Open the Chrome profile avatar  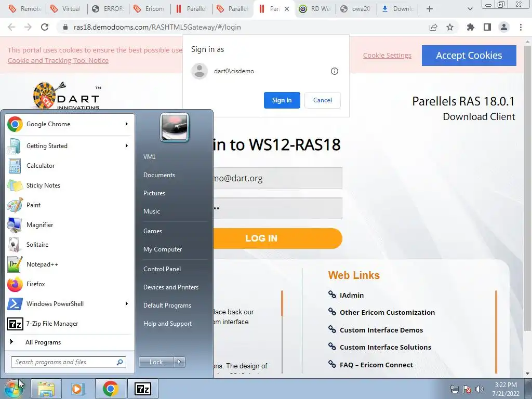[504, 27]
